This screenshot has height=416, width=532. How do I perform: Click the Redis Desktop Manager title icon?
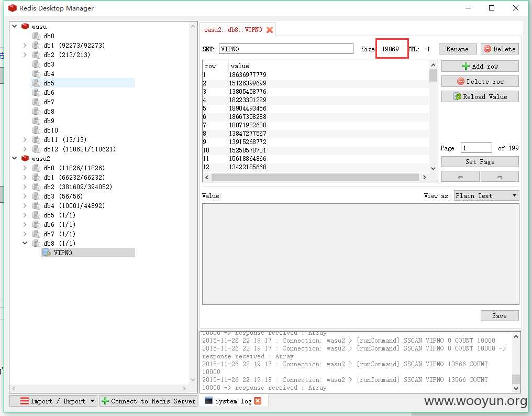click(13, 8)
